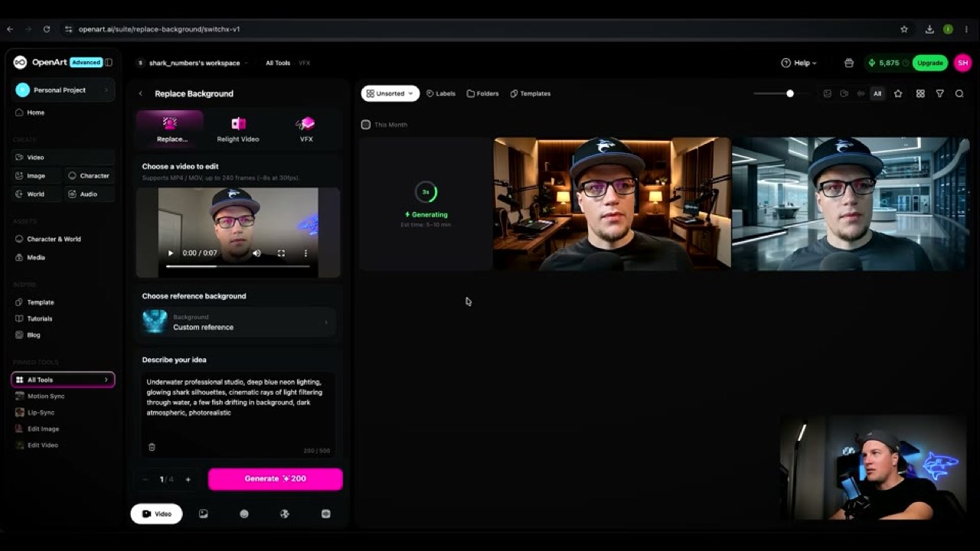Click the OpenArt logo icon
Image resolution: width=980 pixels, height=551 pixels.
[x=20, y=62]
